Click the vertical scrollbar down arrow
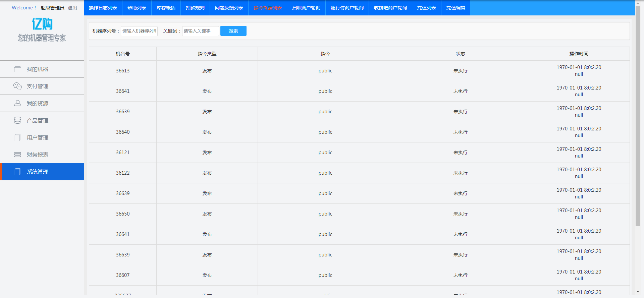The image size is (644, 298). 638,292
